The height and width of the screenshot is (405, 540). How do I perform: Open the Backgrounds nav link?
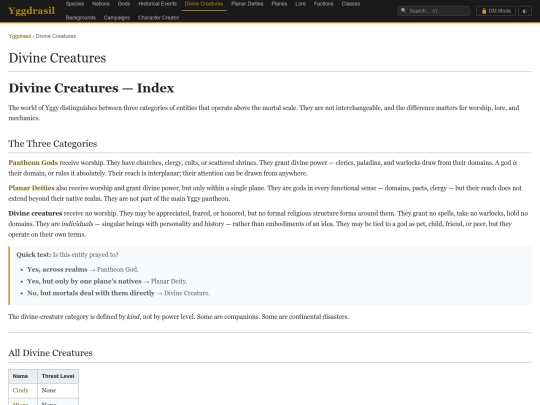tap(81, 18)
